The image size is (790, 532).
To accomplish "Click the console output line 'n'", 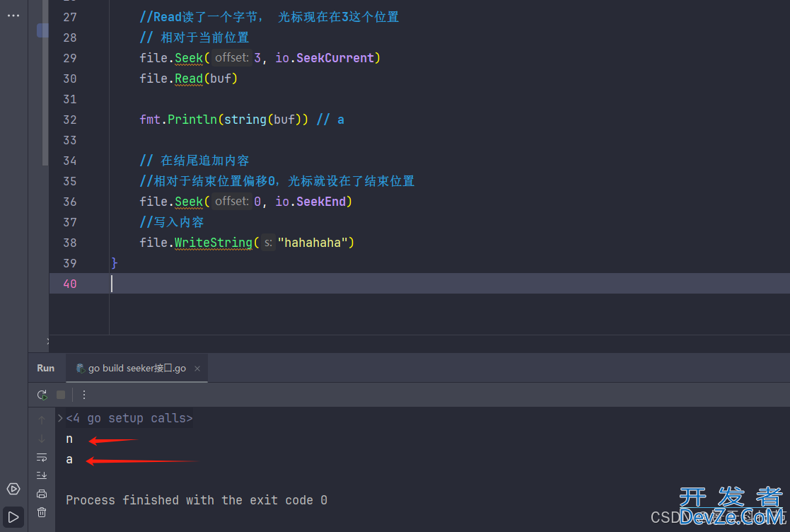I will 69,439.
